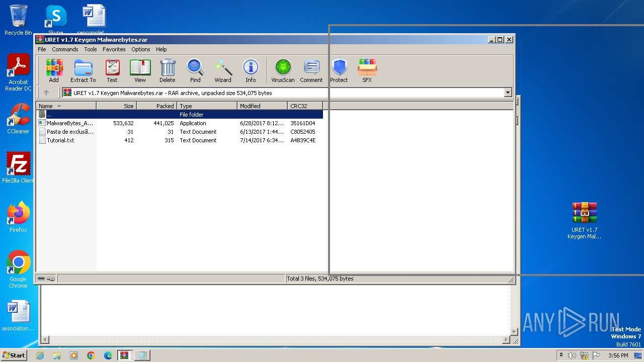Open the View toolbar icon
644x362 pixels.
[140, 70]
